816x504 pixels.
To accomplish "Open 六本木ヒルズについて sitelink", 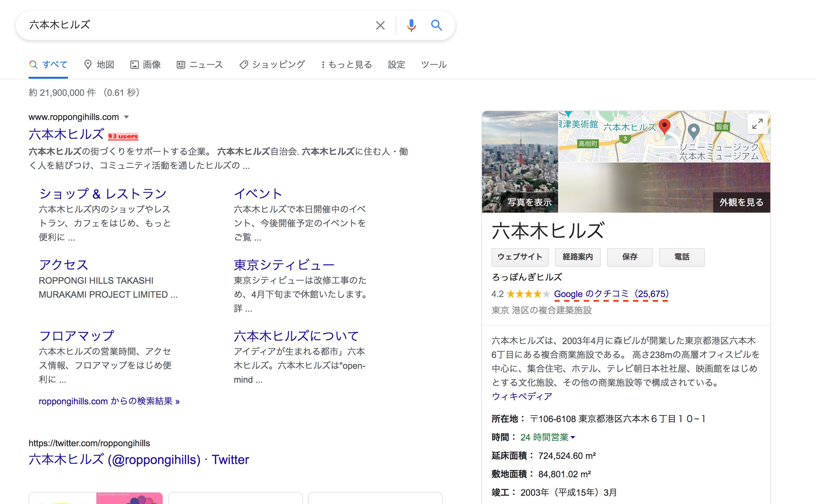I will point(296,336).
